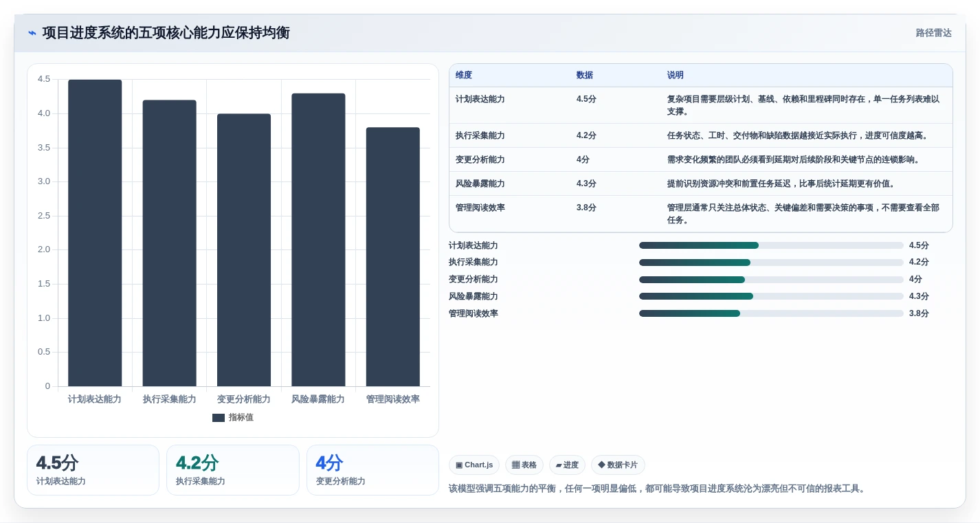Click the 4分 value in the table
The width and height of the screenshot is (980, 523).
(x=583, y=159)
